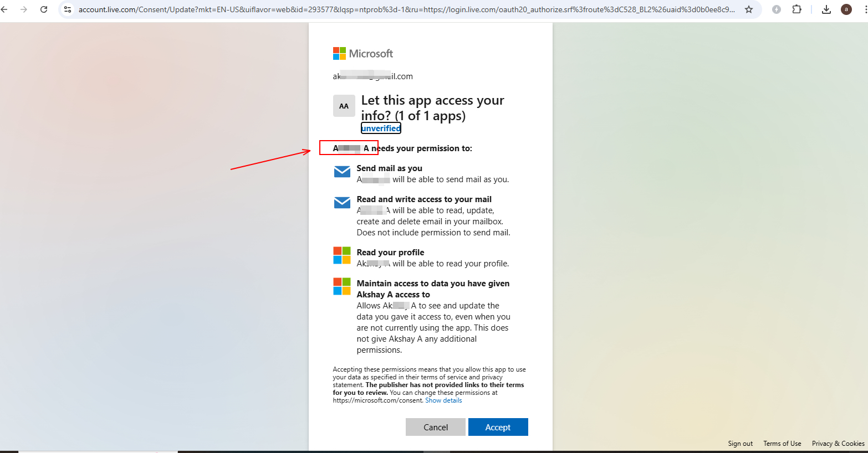Open the Chrome profile avatar menu
Viewport: 868px width, 453px height.
[846, 9]
